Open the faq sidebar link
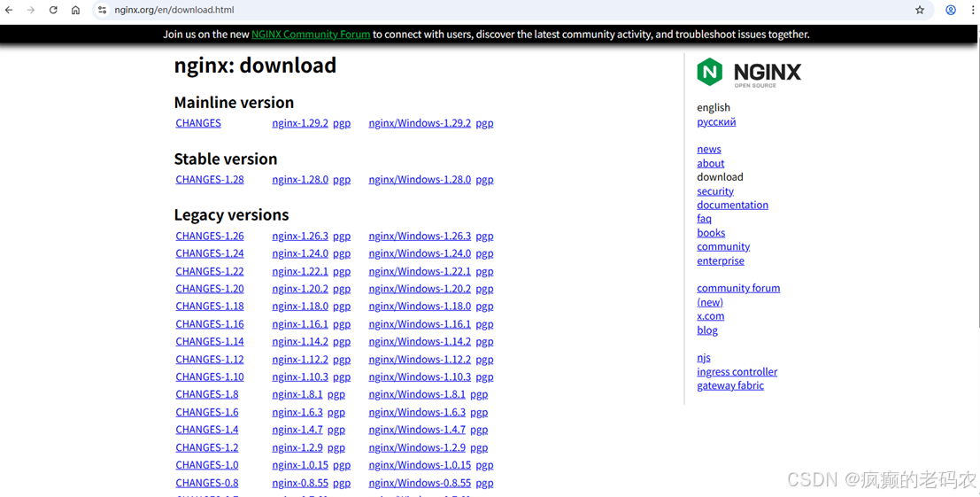 click(704, 219)
